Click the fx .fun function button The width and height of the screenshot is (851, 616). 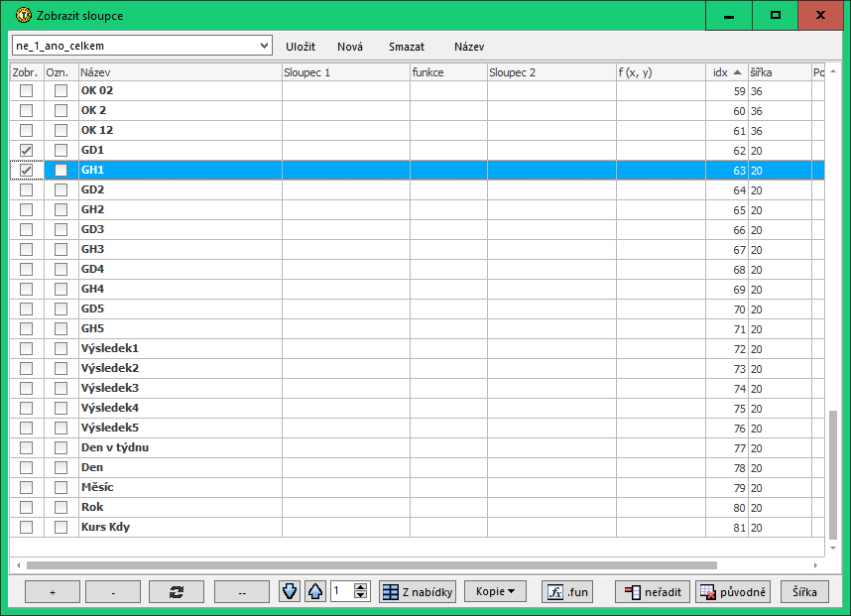tap(566, 591)
